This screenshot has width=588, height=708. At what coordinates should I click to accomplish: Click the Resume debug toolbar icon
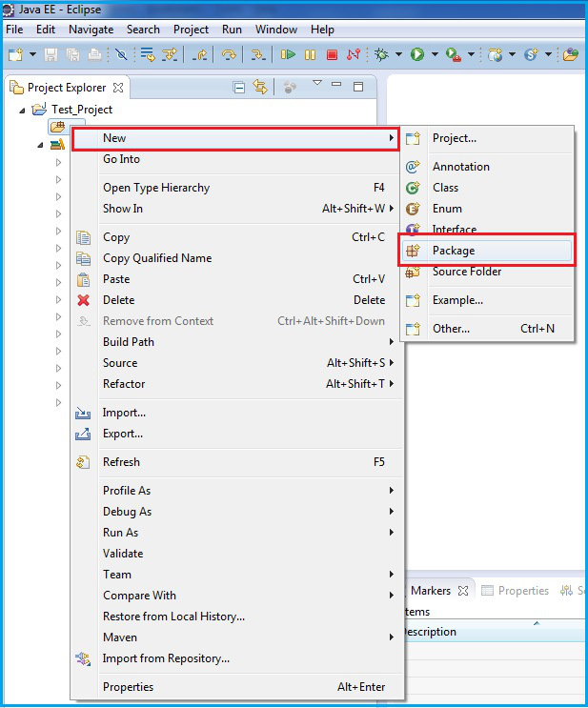[288, 54]
